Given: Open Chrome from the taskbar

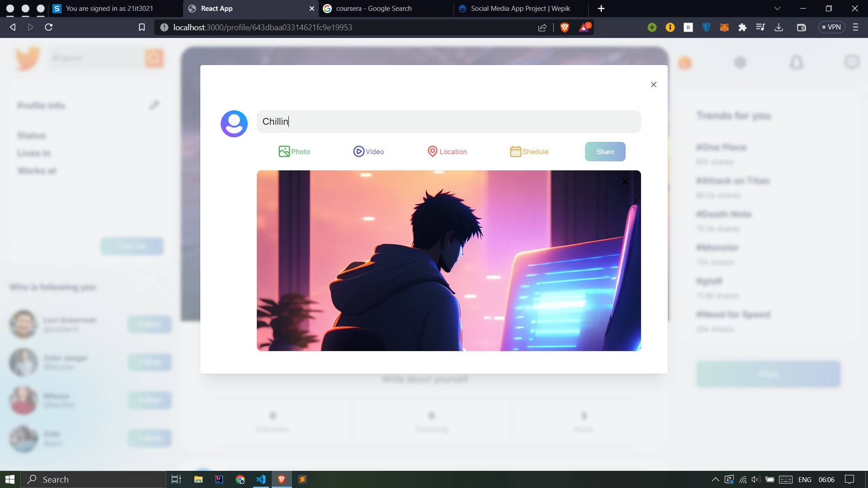Looking at the screenshot, I should (x=240, y=479).
